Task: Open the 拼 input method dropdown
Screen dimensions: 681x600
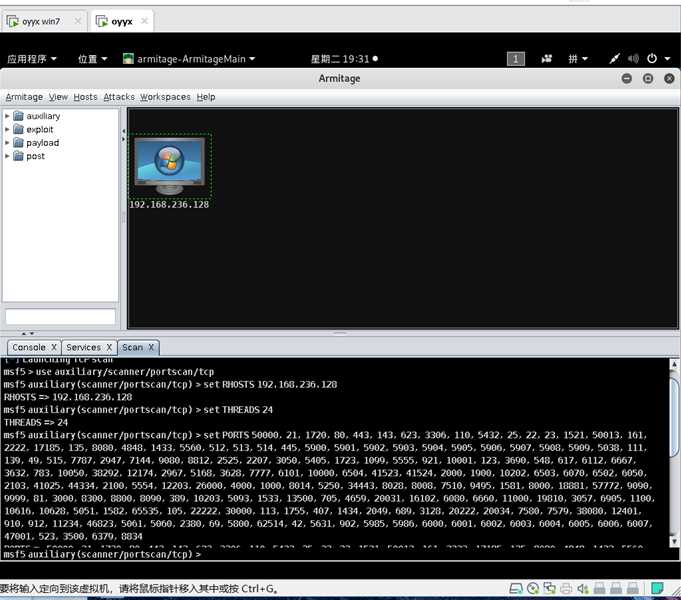Action: [x=578, y=59]
